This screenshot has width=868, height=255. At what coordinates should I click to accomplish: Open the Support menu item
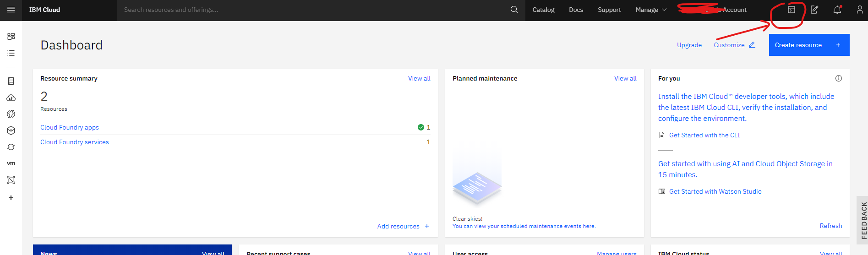click(x=609, y=10)
